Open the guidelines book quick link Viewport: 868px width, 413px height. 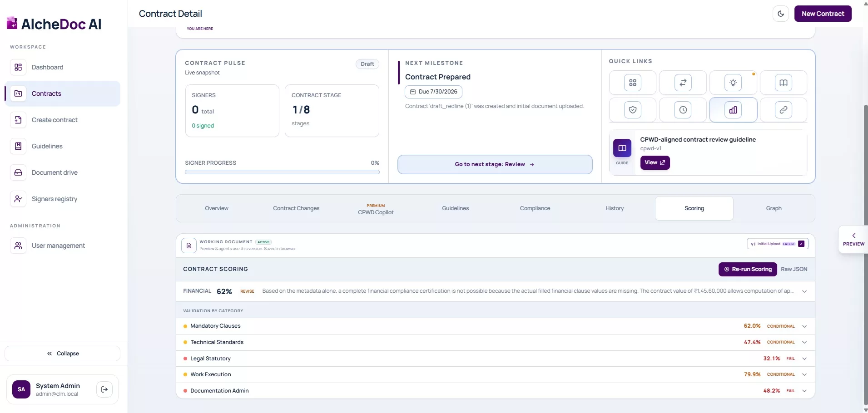[x=784, y=83]
